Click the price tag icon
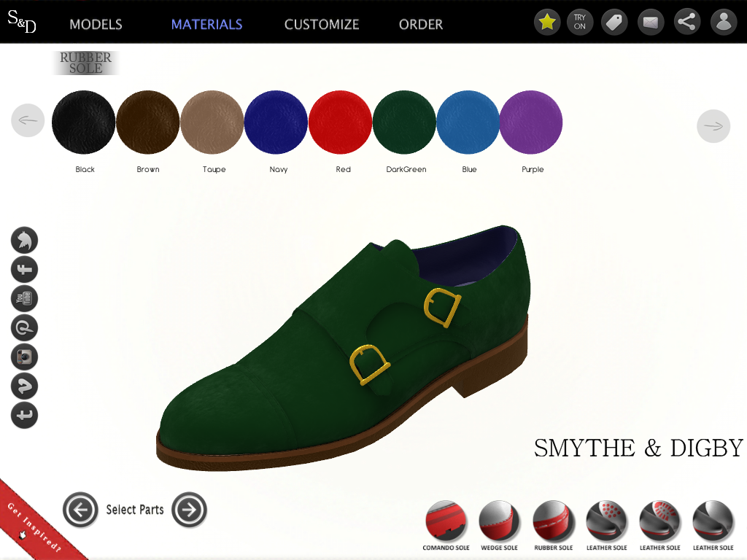This screenshot has width=747, height=560. [614, 22]
